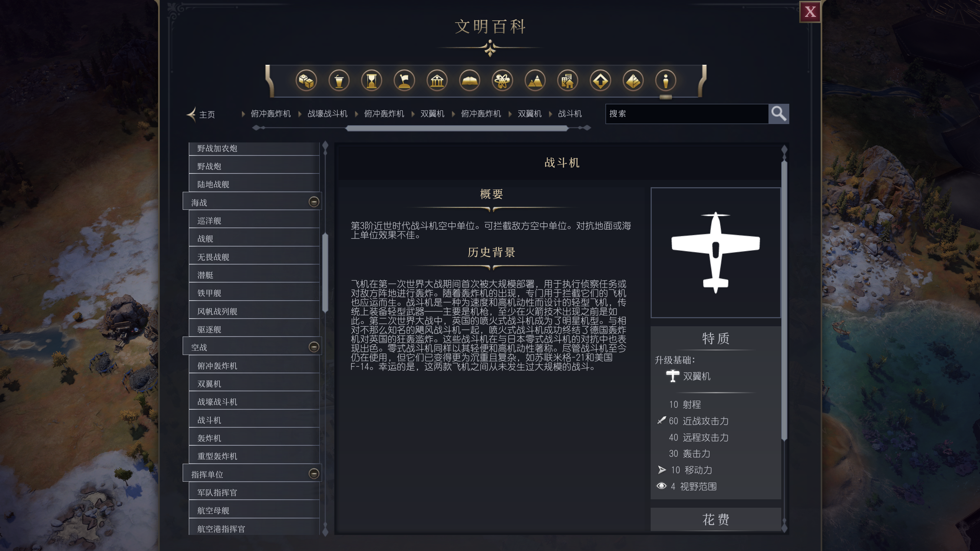980x551 pixels.
Task: Collapse the 指挥单位 category
Action: click(x=314, y=474)
